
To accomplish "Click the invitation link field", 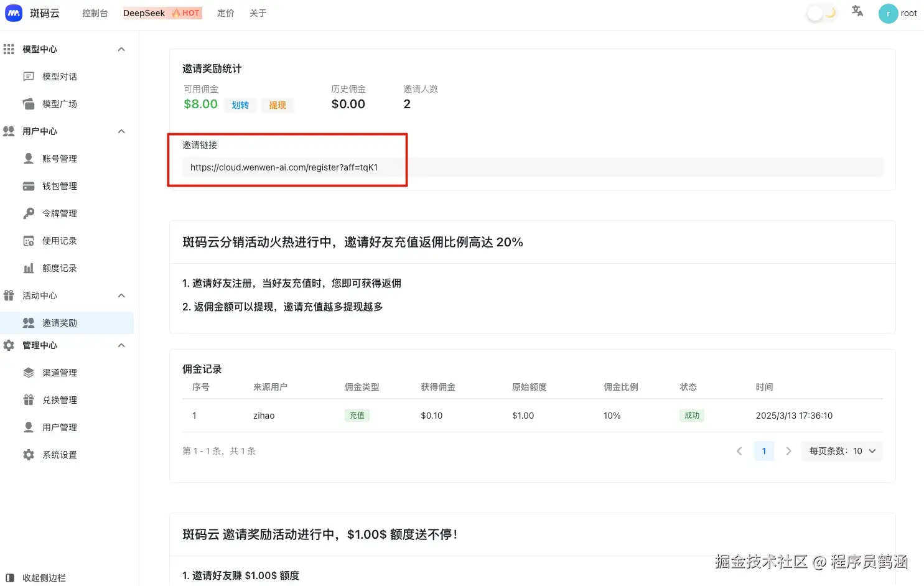I will pos(533,167).
